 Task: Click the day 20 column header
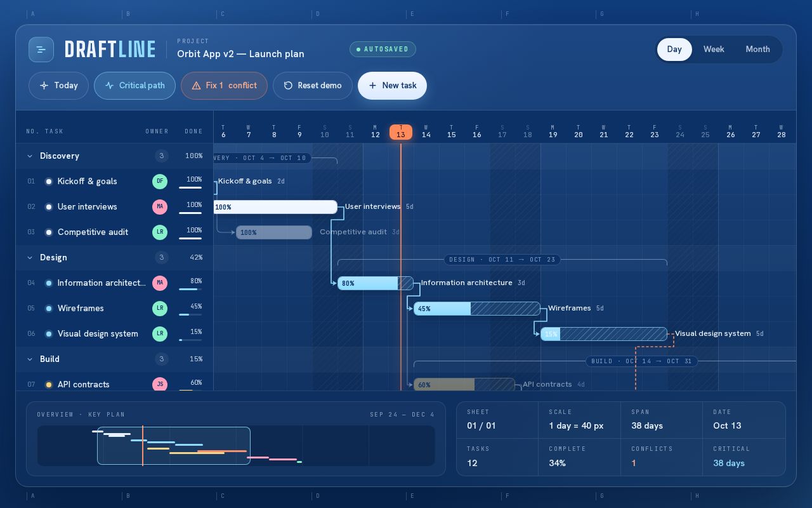[579, 131]
